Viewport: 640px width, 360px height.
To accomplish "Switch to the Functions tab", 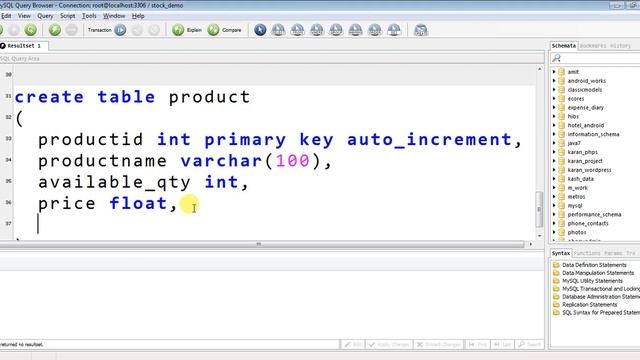I will [x=587, y=253].
